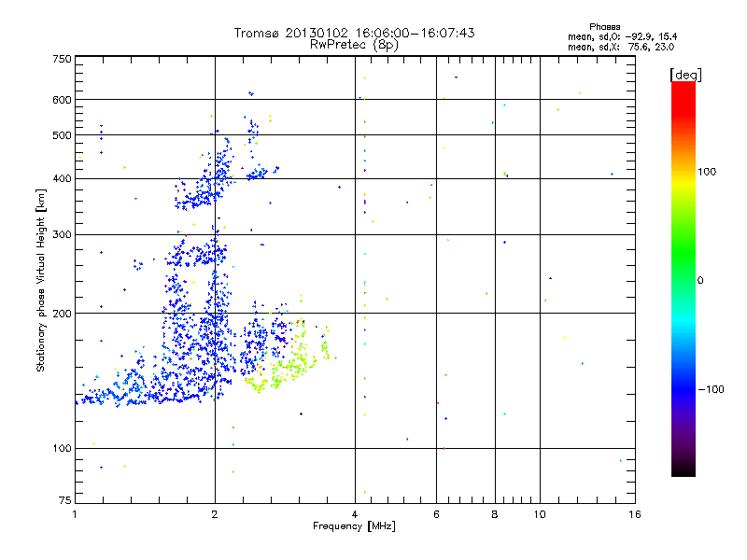Click the x-axis tick label '1'

tap(75, 514)
